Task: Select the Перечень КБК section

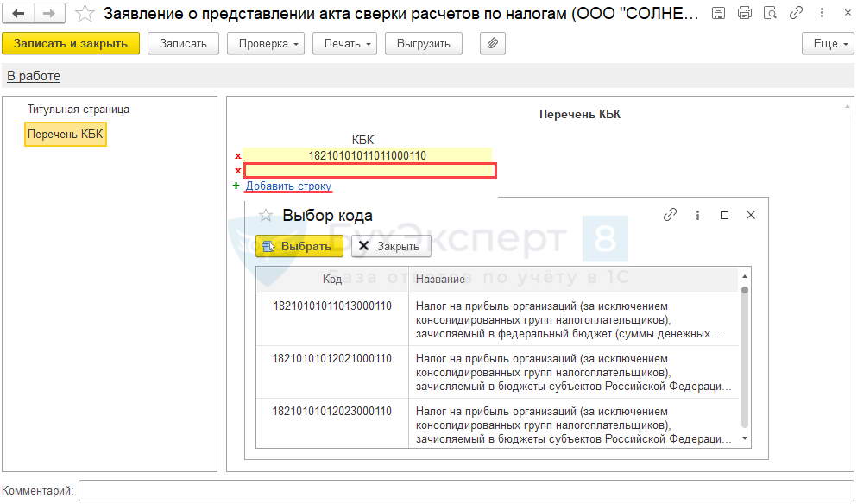Action: pyautogui.click(x=66, y=134)
